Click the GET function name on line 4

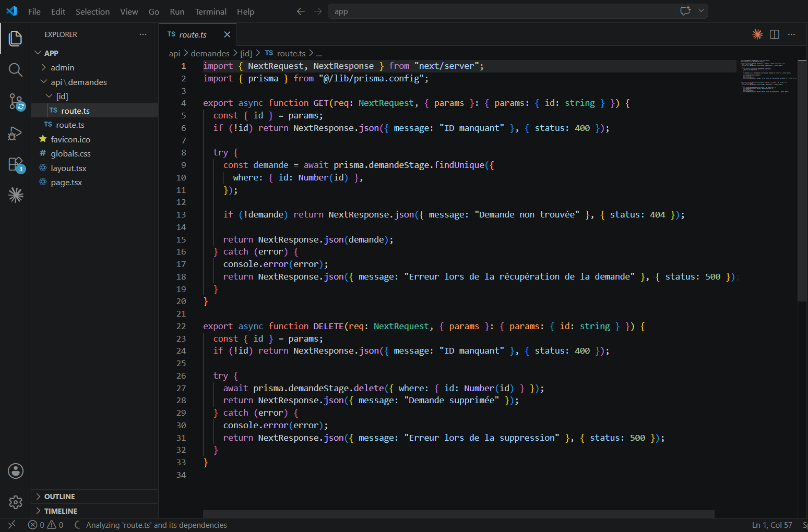coord(321,103)
